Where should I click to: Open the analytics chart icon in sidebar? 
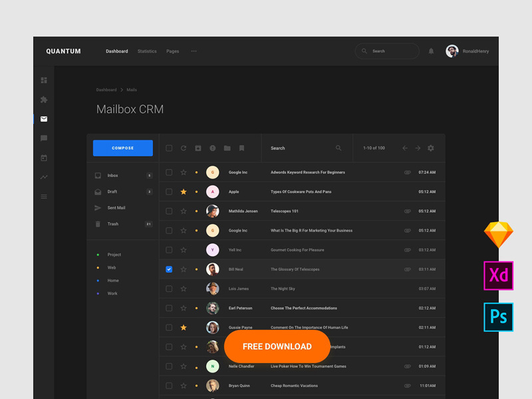click(x=43, y=176)
